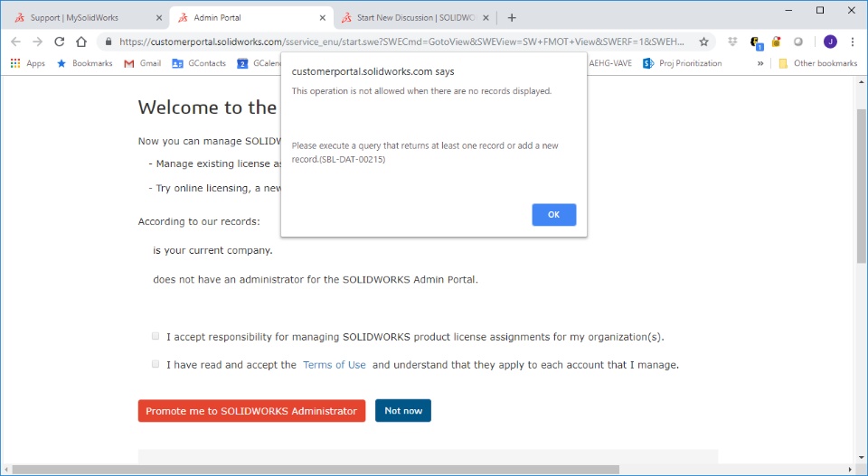Open the extension with the badge 1
The width and height of the screenshot is (868, 476).
[756, 42]
